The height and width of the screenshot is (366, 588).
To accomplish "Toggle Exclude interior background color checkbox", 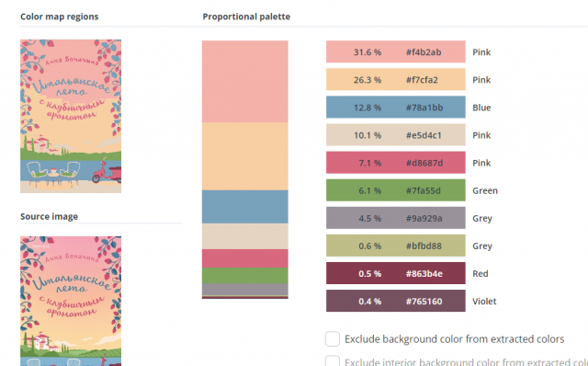I will (x=333, y=360).
